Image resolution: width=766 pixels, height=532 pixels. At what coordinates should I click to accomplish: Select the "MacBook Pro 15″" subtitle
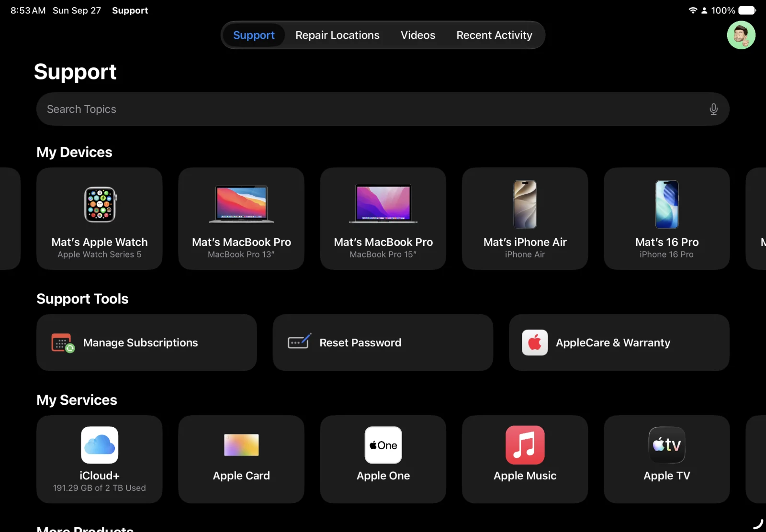(x=383, y=255)
